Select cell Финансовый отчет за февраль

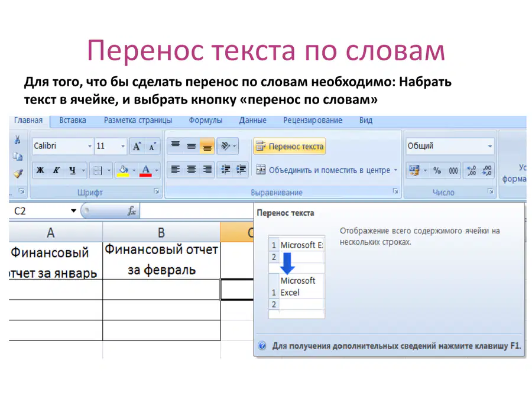click(x=161, y=260)
